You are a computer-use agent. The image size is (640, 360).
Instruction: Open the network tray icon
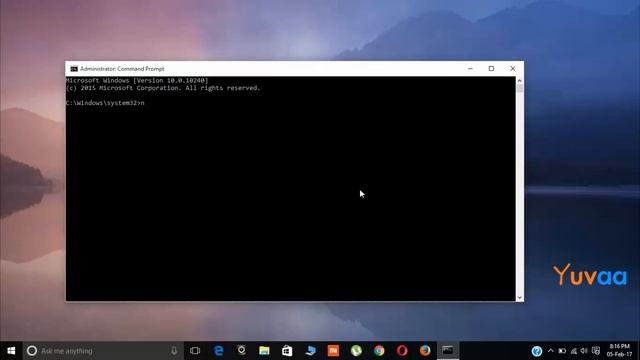tap(574, 351)
